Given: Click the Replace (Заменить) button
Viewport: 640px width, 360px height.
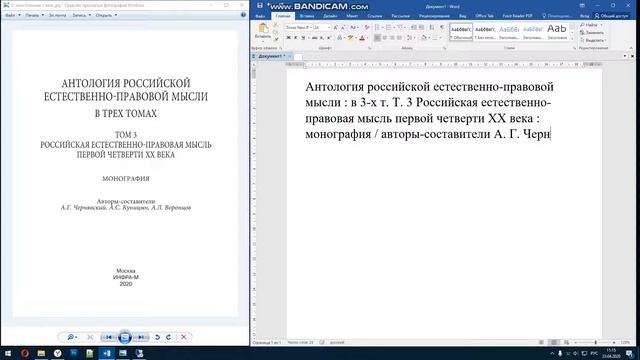Looking at the screenshot, I should coord(592,33).
